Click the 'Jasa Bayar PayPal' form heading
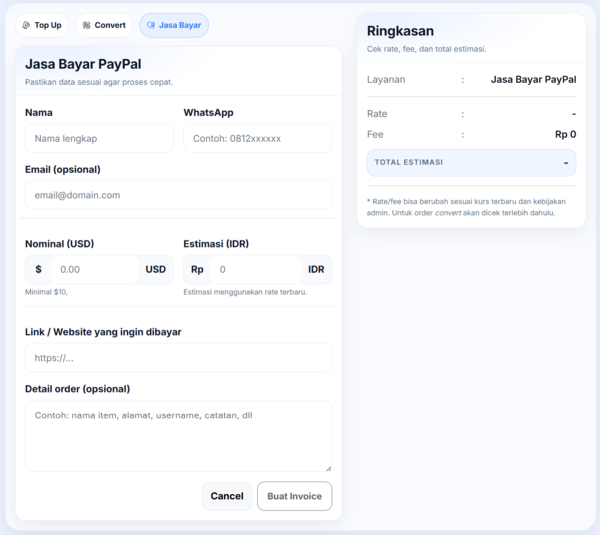 (83, 64)
